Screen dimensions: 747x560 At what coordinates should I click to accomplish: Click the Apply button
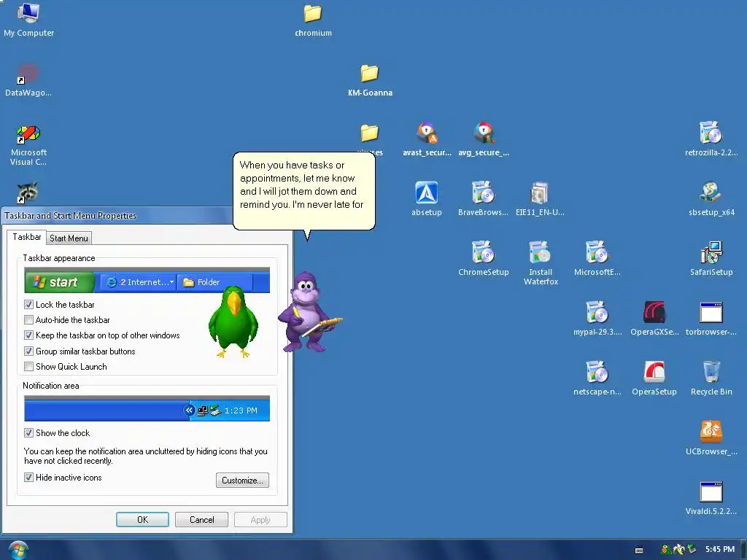(x=260, y=519)
